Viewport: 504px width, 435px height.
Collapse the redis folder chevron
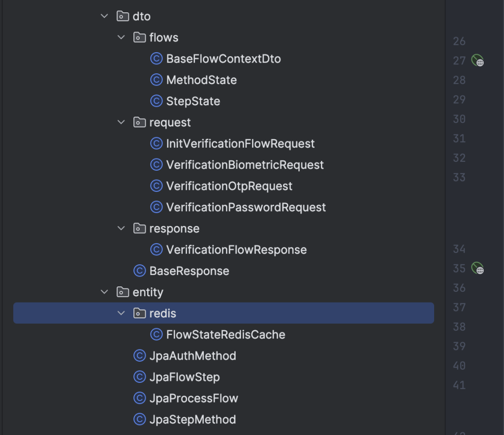(121, 313)
